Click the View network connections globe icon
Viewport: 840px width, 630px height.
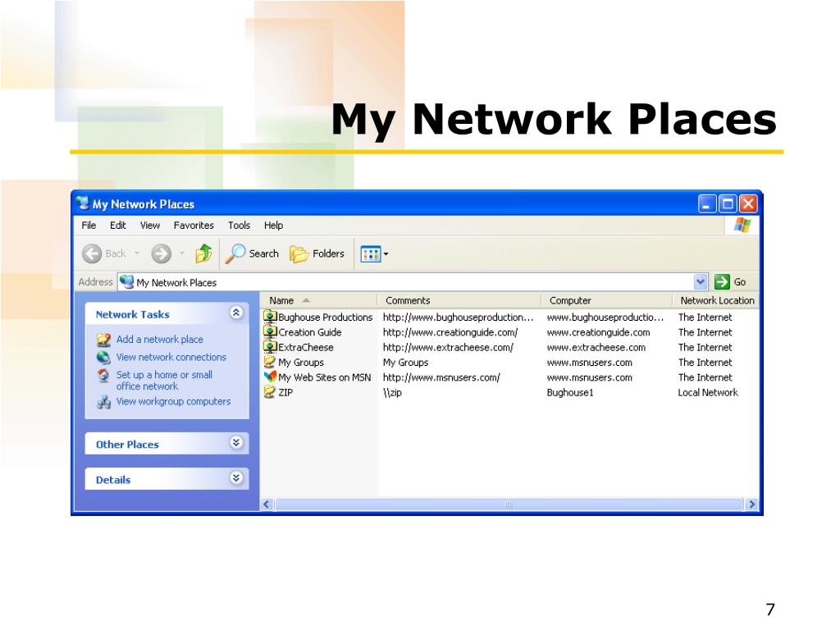tap(103, 358)
